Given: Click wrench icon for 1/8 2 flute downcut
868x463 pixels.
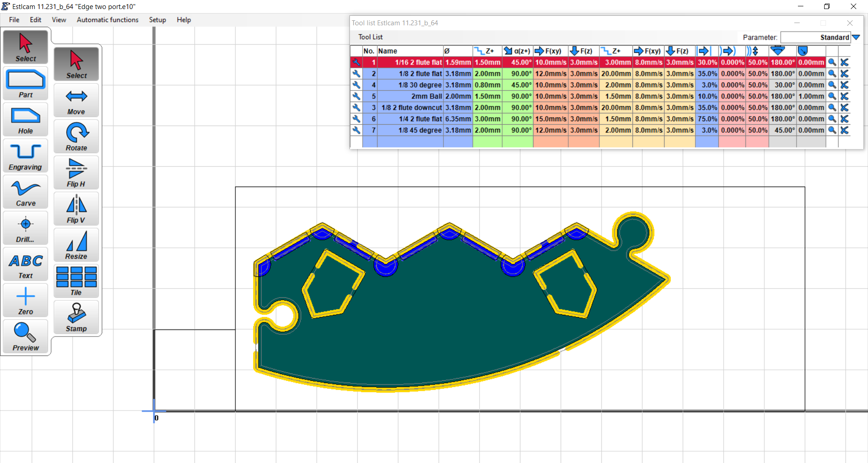Looking at the screenshot, I should tap(356, 108).
